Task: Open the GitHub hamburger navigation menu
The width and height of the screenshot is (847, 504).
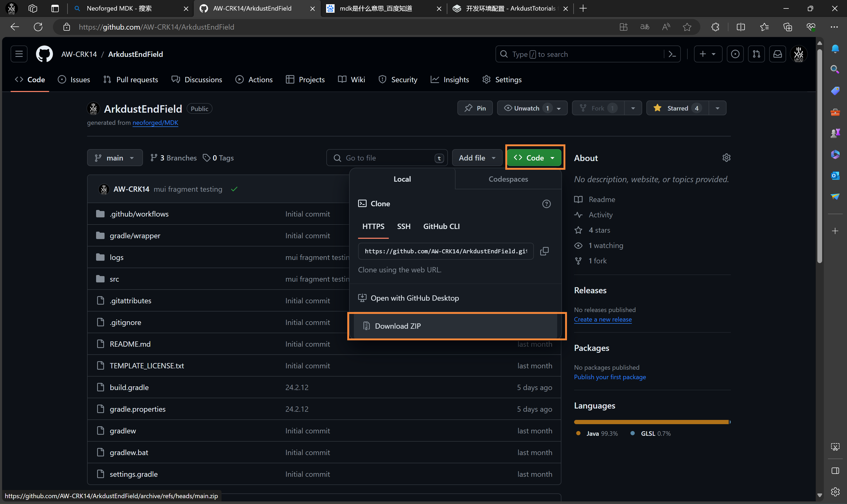Action: click(19, 54)
